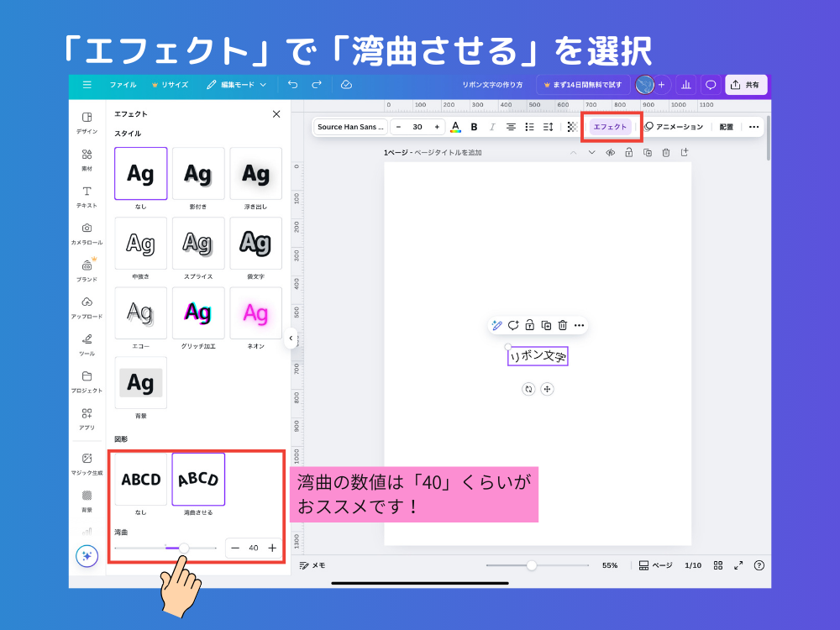Click the Magic Write pencil icon
Viewport: 840px width, 630px height.
496,325
